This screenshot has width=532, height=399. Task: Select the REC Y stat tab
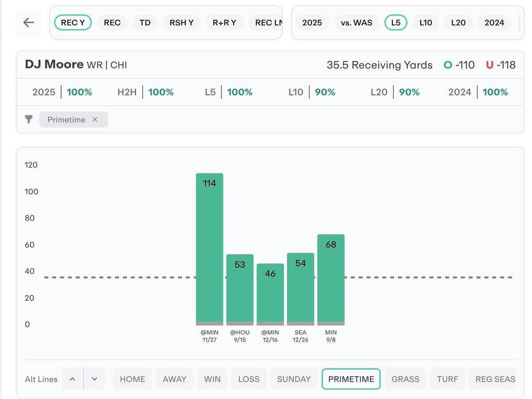[x=73, y=22]
